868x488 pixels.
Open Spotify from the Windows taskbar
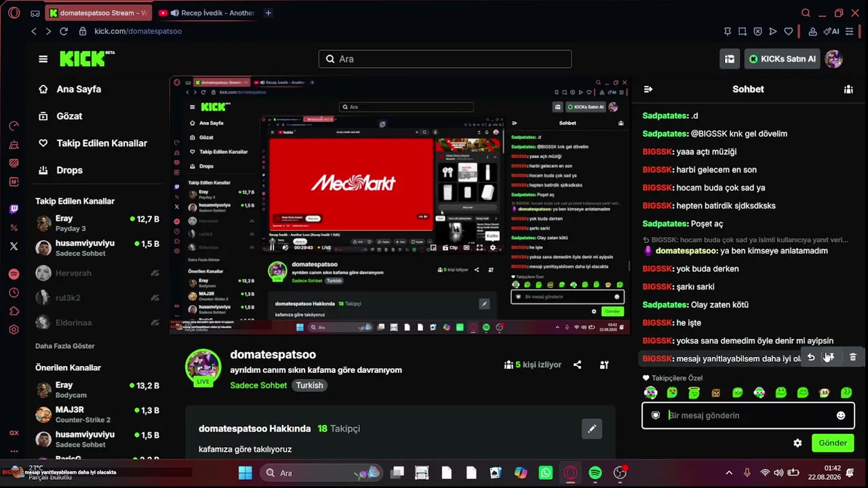click(595, 473)
